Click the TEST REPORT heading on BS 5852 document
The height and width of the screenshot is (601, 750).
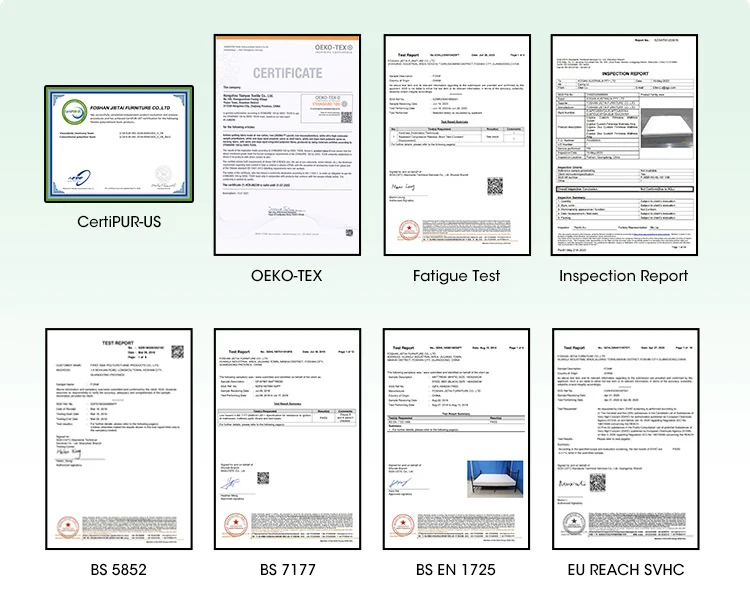pyautogui.click(x=118, y=343)
